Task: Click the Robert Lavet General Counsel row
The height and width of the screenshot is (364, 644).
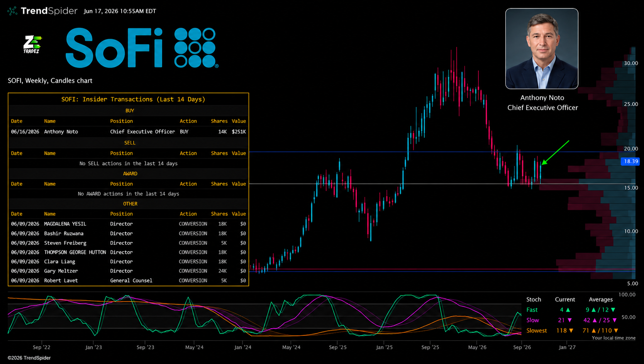Action: pos(129,281)
